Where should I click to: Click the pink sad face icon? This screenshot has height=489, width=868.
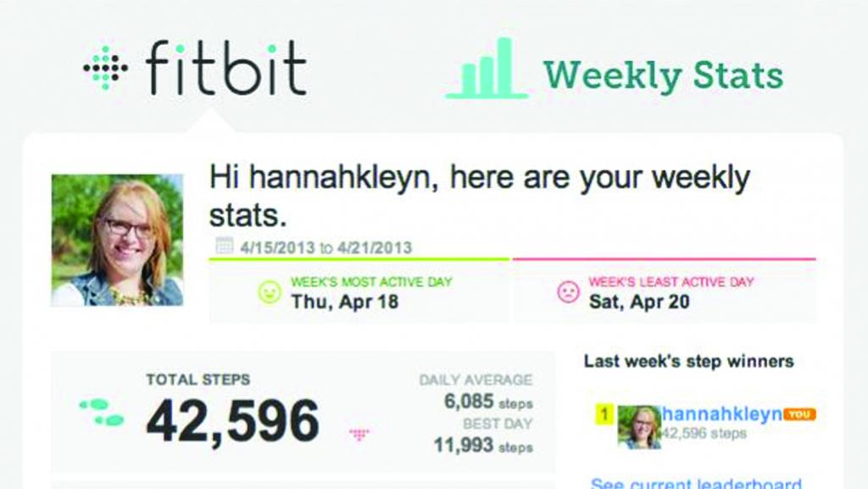tap(568, 292)
